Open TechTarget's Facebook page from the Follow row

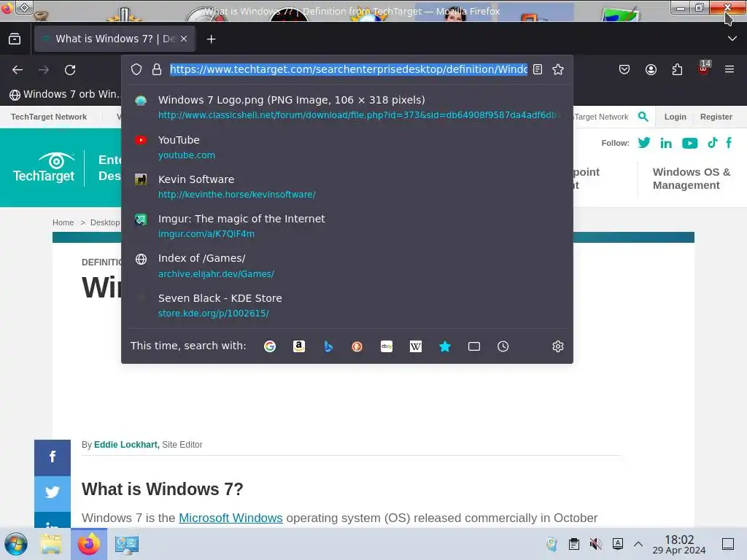pyautogui.click(x=729, y=143)
